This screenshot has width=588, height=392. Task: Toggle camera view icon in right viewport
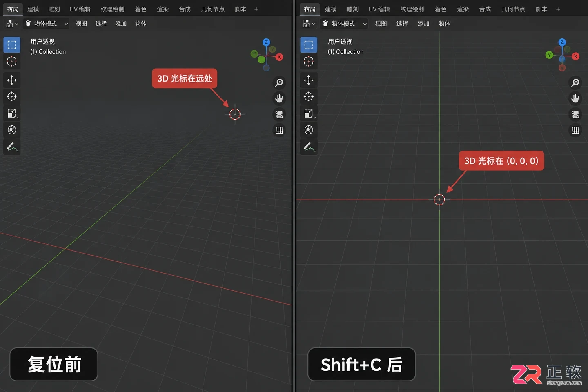pyautogui.click(x=575, y=114)
